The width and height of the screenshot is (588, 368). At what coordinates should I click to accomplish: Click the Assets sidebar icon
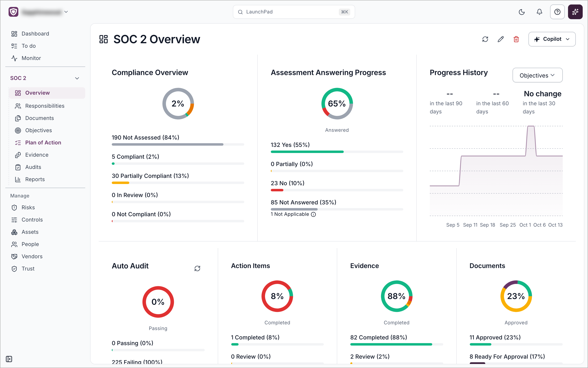click(14, 232)
